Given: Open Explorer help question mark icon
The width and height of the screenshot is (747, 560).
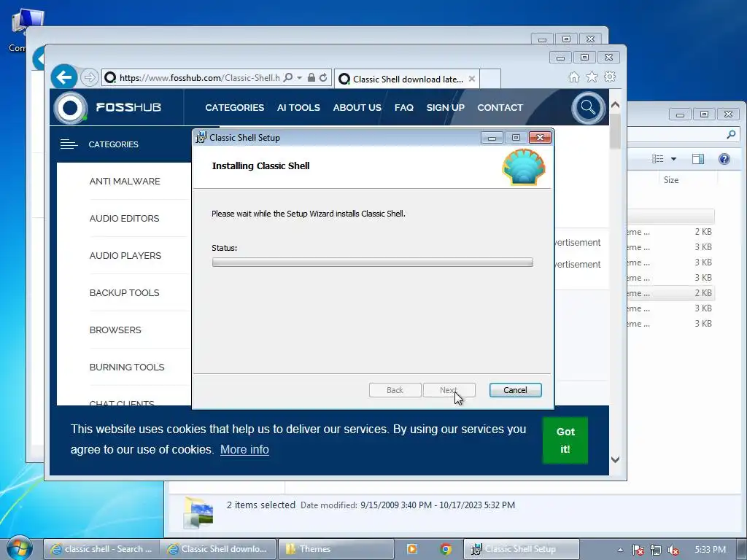Looking at the screenshot, I should point(724,158).
